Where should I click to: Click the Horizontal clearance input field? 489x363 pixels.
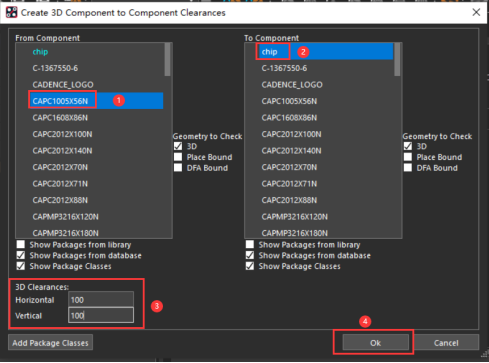click(x=101, y=300)
